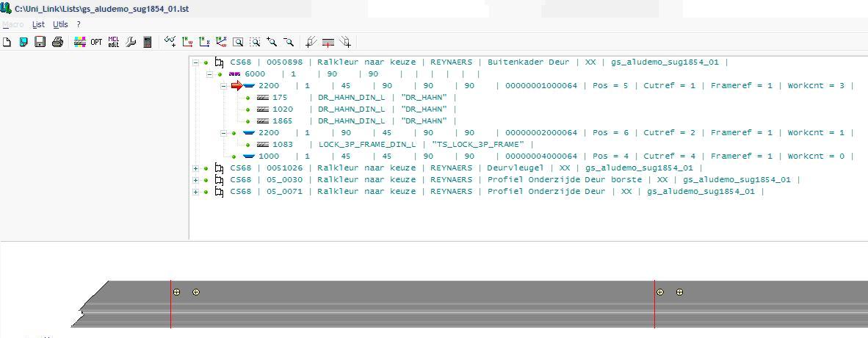Screen dimensions: 868x338
Task: Click the purple bar icon beside 6000
Action: [234, 74]
